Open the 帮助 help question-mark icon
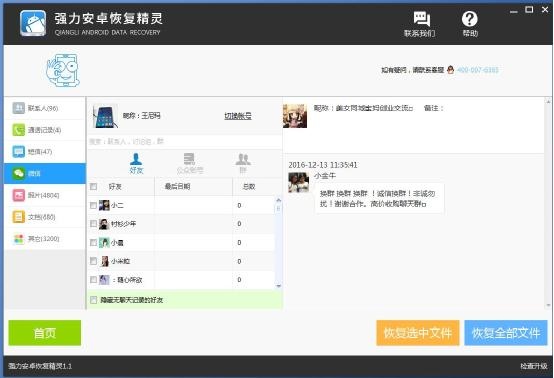The height and width of the screenshot is (378, 554). [x=470, y=19]
